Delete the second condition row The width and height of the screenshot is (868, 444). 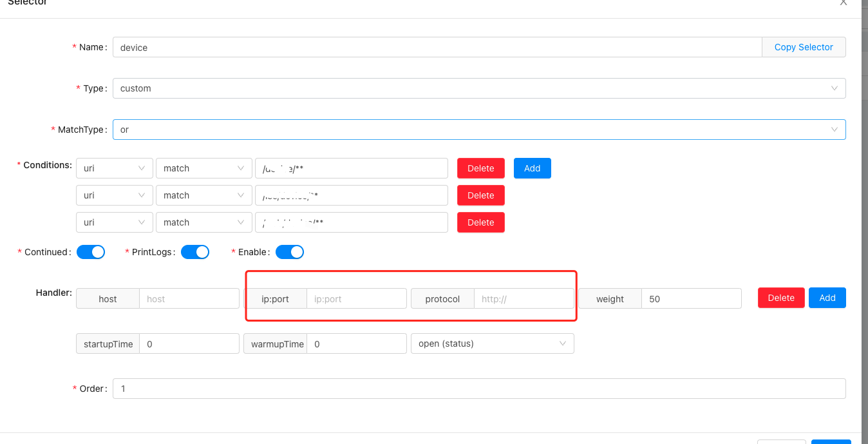481,195
